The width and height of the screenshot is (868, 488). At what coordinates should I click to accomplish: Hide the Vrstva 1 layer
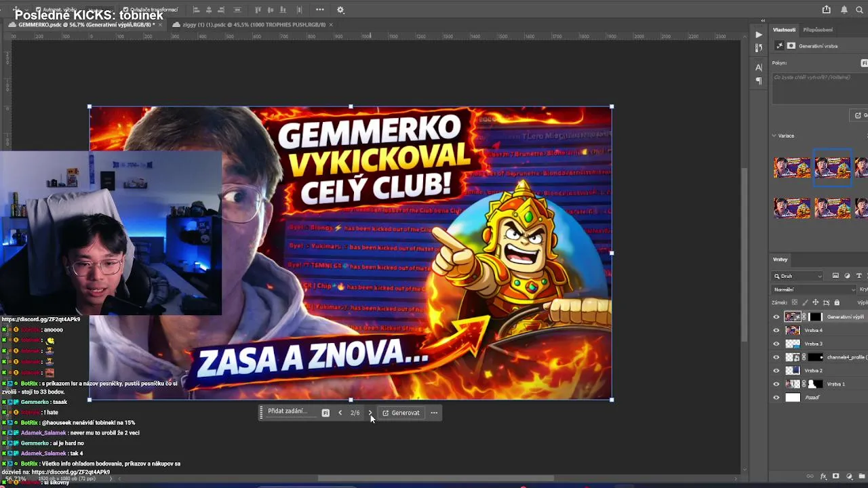pyautogui.click(x=776, y=384)
